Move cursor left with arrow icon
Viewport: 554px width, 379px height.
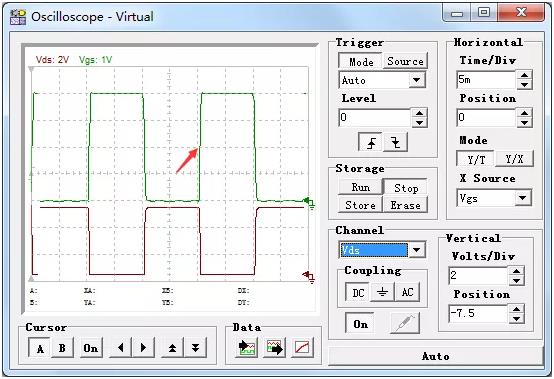pyautogui.click(x=120, y=348)
